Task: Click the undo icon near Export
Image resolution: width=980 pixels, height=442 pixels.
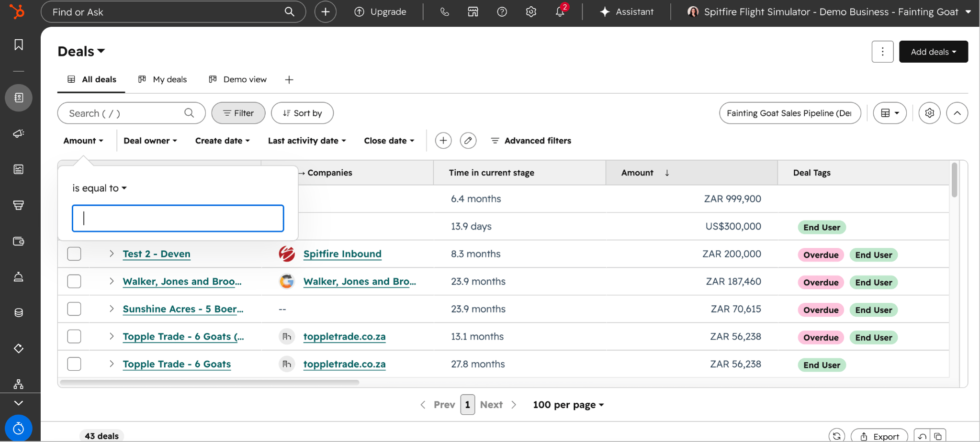Action: tap(922, 436)
